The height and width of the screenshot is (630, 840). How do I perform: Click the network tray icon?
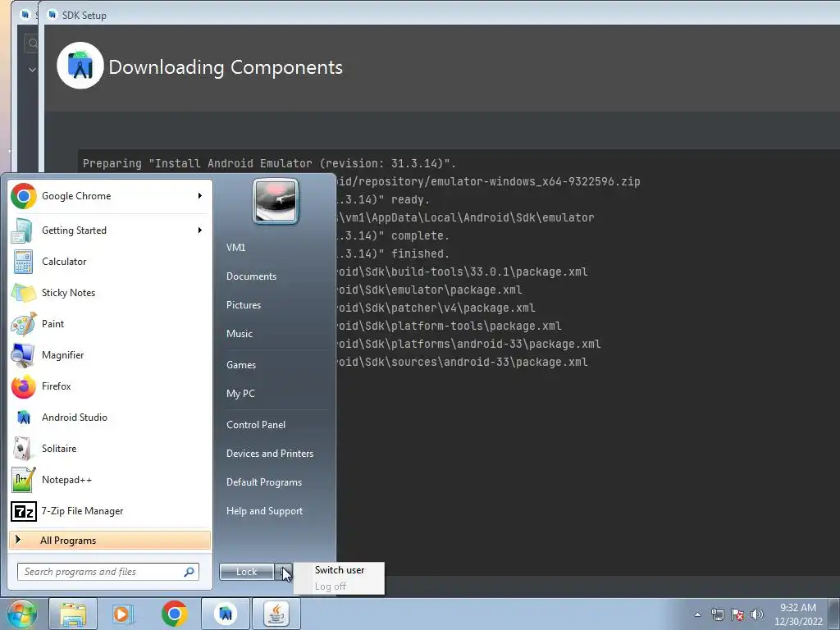click(x=717, y=614)
